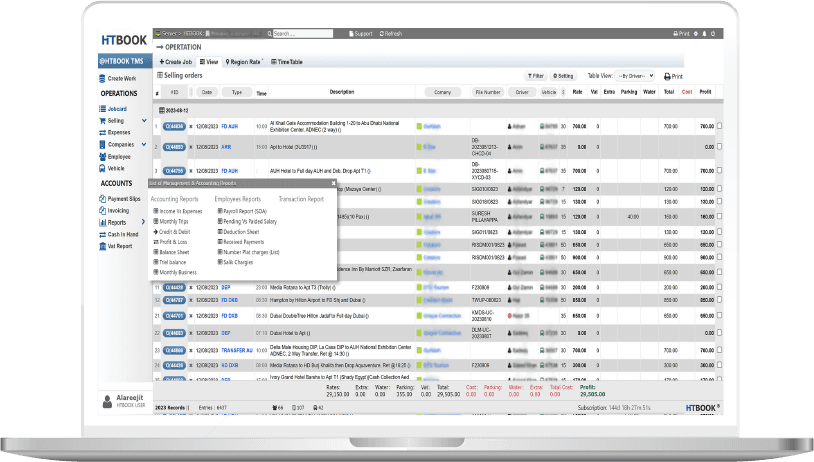Delete x icon on Hampton by Hilton row

[x=191, y=301]
